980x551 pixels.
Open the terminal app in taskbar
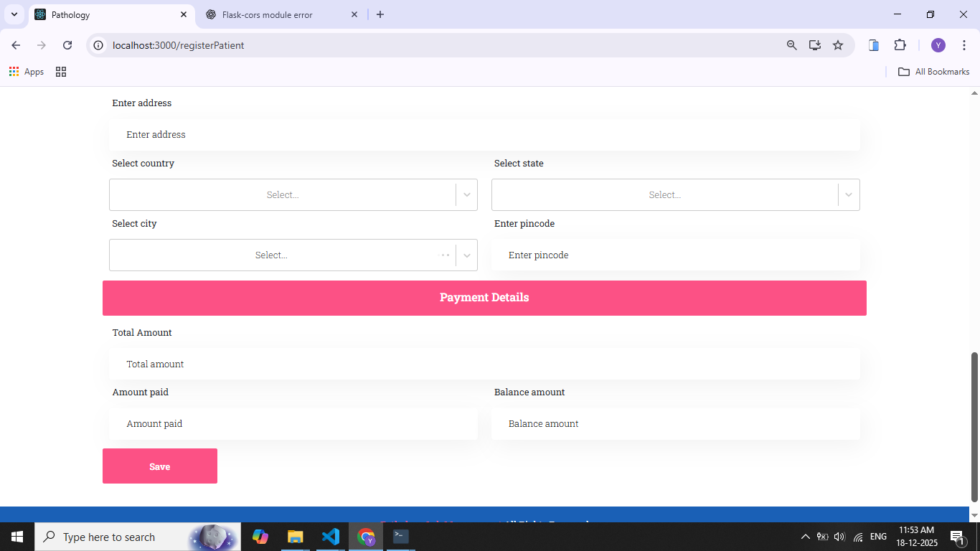(x=400, y=537)
